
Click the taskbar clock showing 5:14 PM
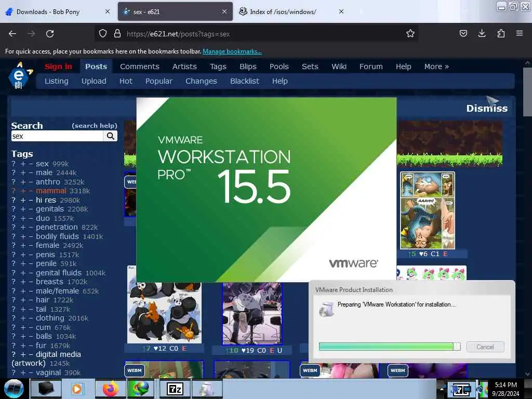(506, 389)
